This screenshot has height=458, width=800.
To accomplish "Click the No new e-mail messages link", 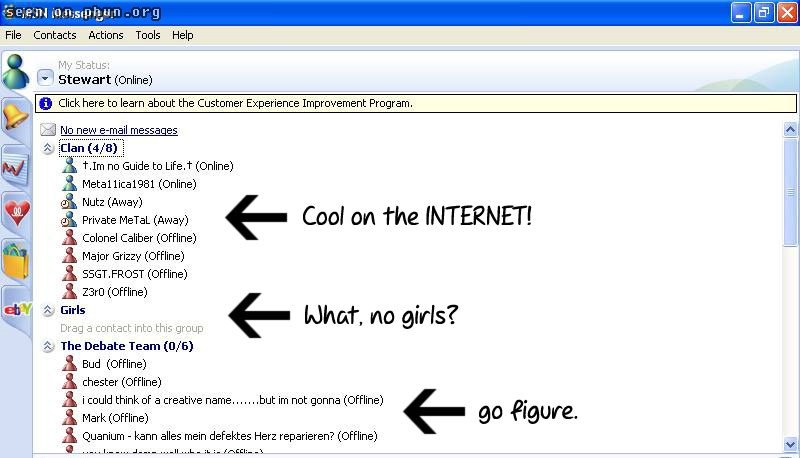I will (x=118, y=130).
